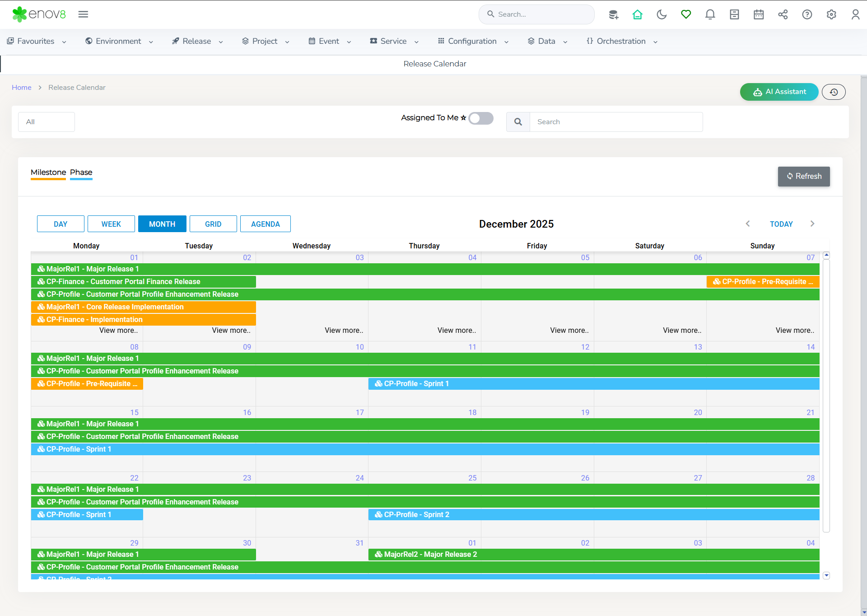Open the calendar icon in header

[x=759, y=14]
